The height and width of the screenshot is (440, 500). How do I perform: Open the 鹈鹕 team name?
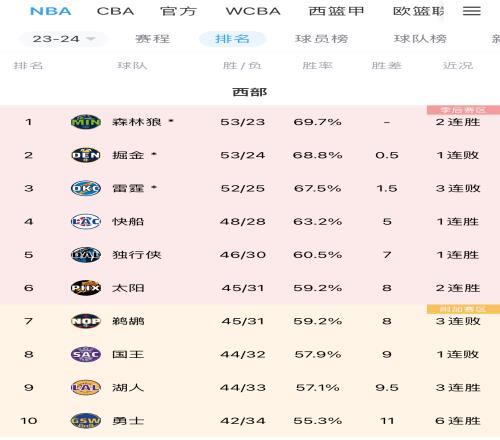click(x=128, y=321)
